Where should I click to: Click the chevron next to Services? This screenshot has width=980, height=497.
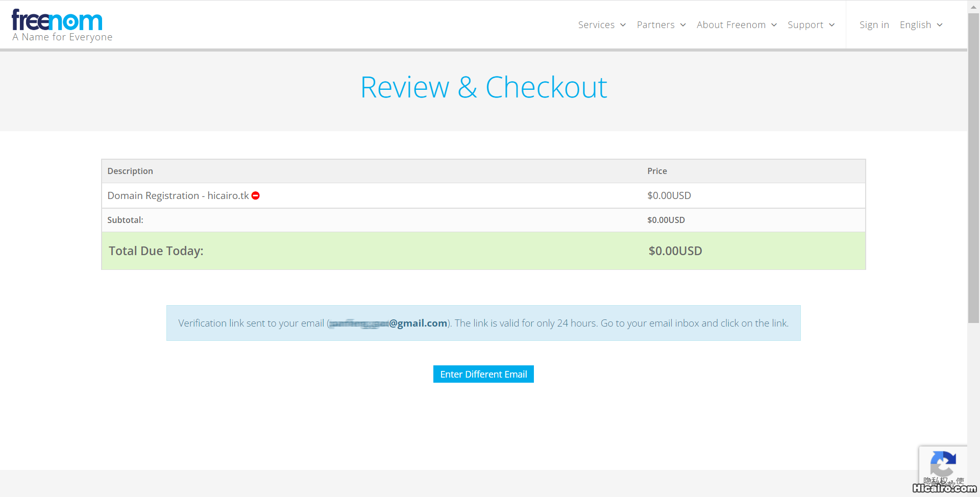[623, 25]
